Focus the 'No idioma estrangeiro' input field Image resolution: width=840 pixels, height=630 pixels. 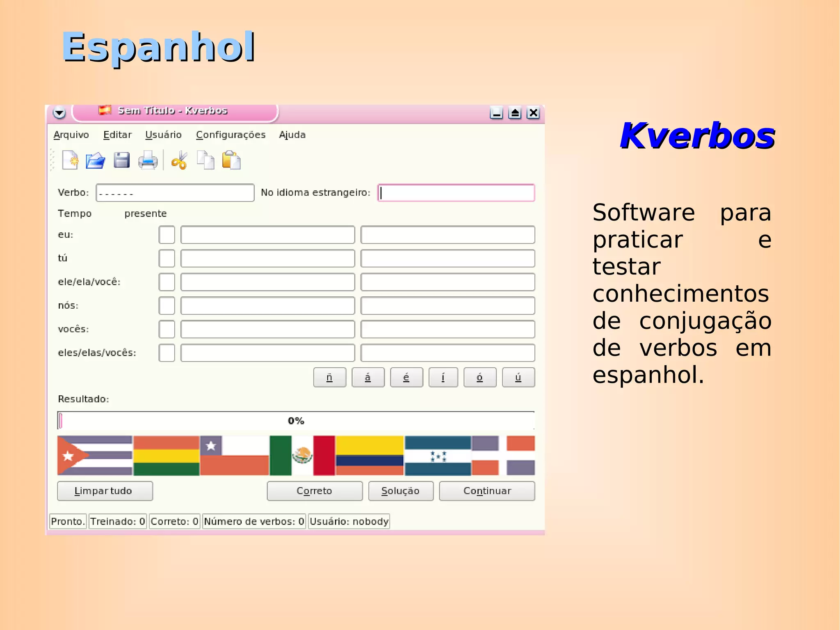(456, 193)
